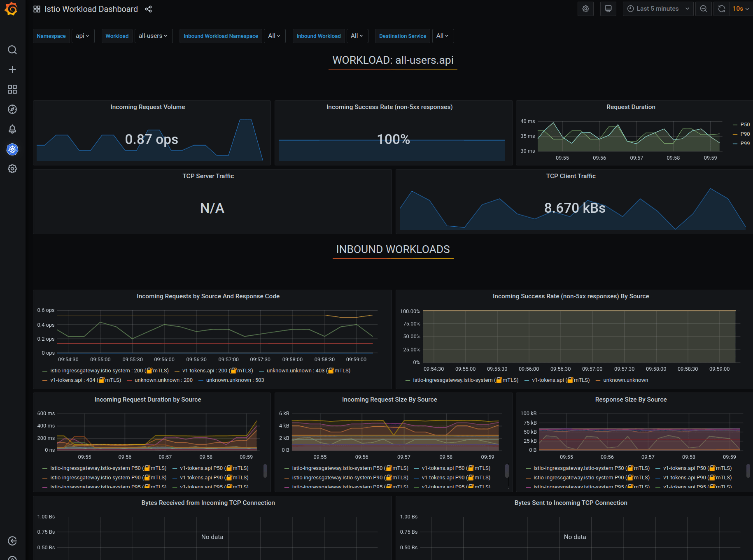Share dashboard using the share icon
This screenshot has width=753, height=560.
click(149, 9)
